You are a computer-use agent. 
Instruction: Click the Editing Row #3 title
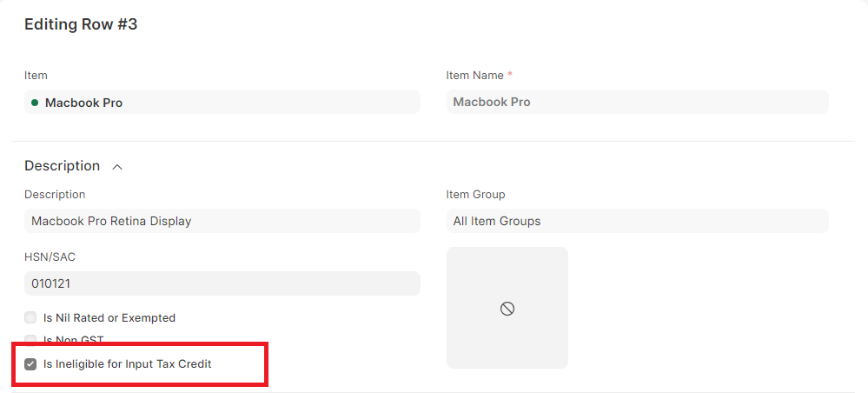coord(81,25)
